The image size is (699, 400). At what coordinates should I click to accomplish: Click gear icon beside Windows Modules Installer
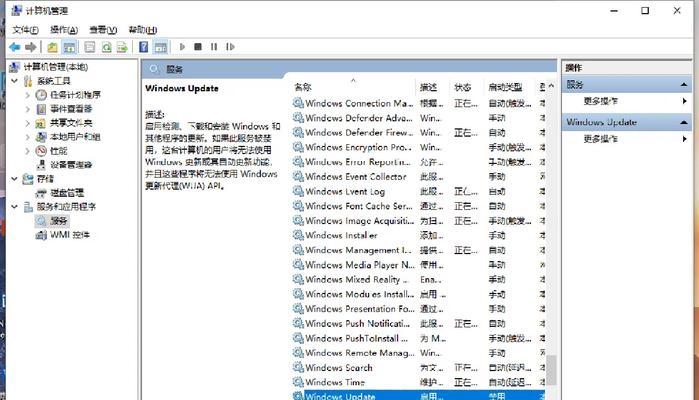tap(298, 294)
